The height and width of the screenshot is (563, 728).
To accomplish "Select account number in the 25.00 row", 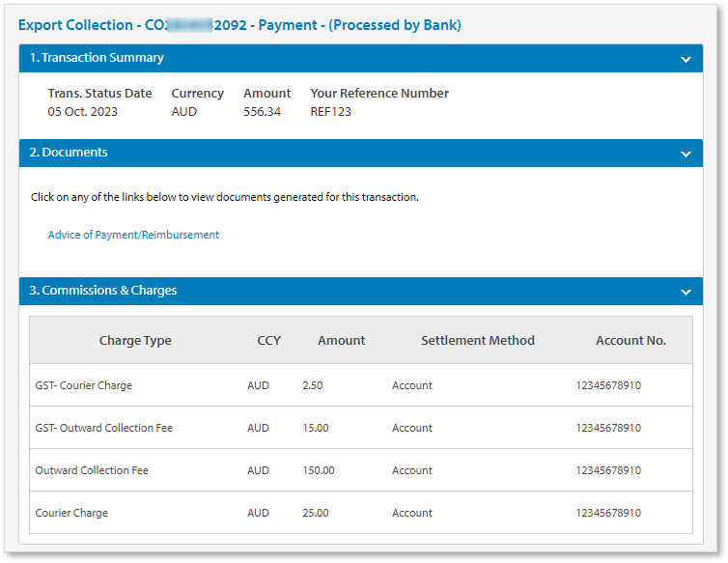I will coord(608,513).
